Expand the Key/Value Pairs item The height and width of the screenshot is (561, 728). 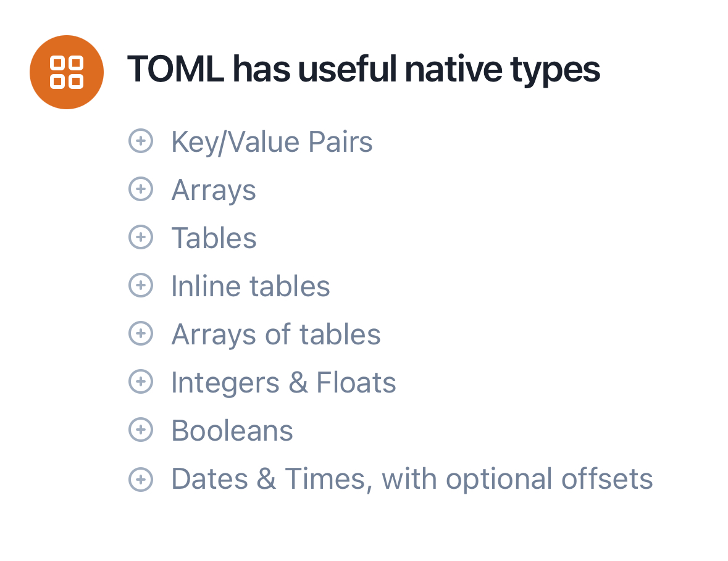(272, 142)
